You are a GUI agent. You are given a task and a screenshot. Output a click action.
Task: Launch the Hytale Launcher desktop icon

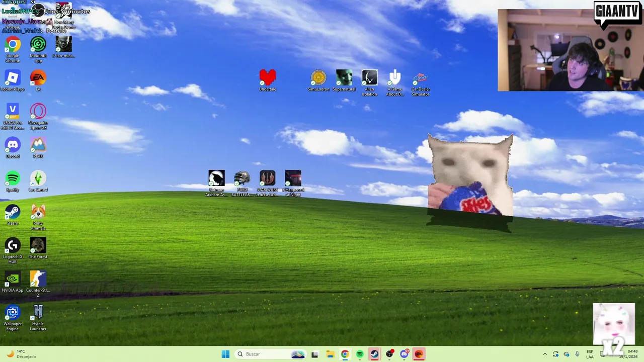pos(38,318)
